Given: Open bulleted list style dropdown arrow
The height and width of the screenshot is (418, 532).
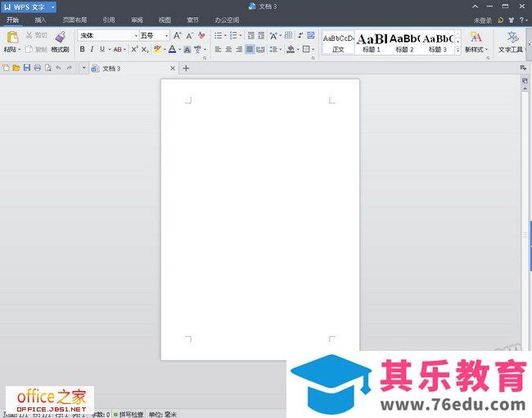Looking at the screenshot, I should [225, 35].
